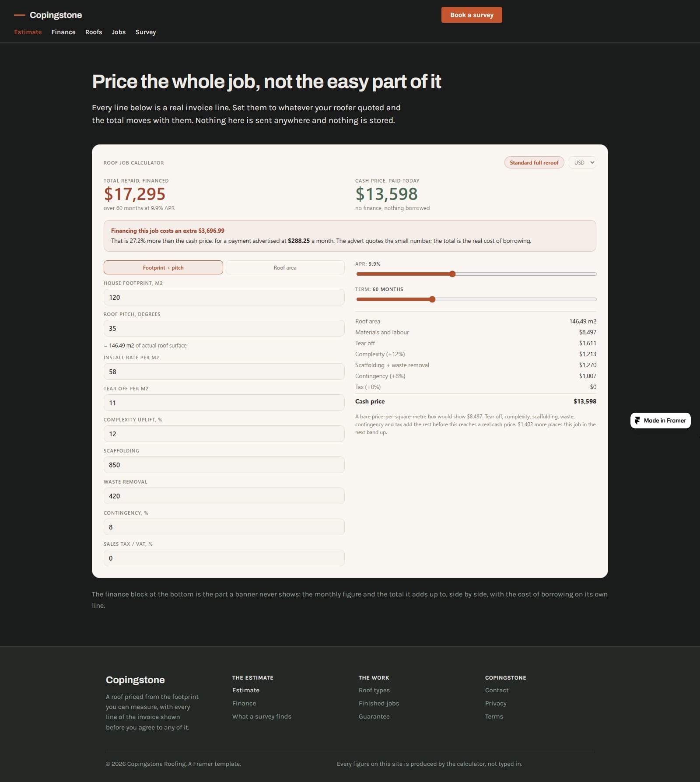The image size is (700, 782).
Task: Select the Footprint + pitch mode
Action: [x=163, y=267]
